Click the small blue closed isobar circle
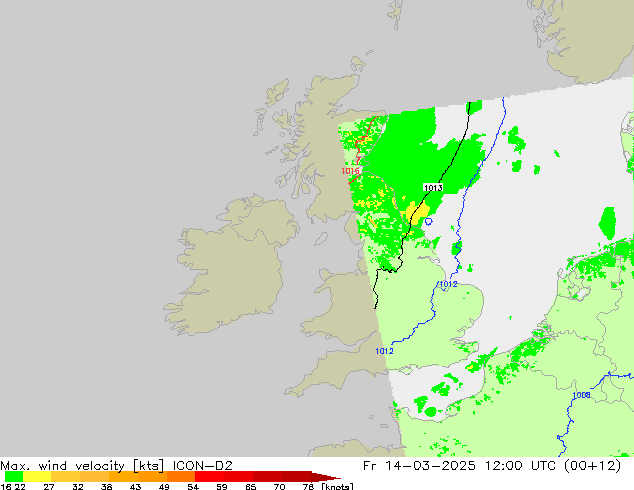 [428, 222]
